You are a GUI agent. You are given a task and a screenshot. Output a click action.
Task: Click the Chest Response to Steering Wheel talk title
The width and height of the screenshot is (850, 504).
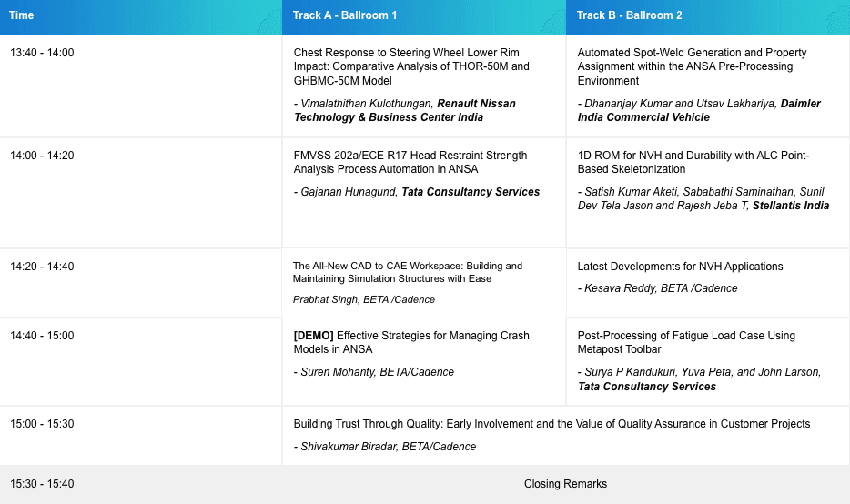[411, 66]
